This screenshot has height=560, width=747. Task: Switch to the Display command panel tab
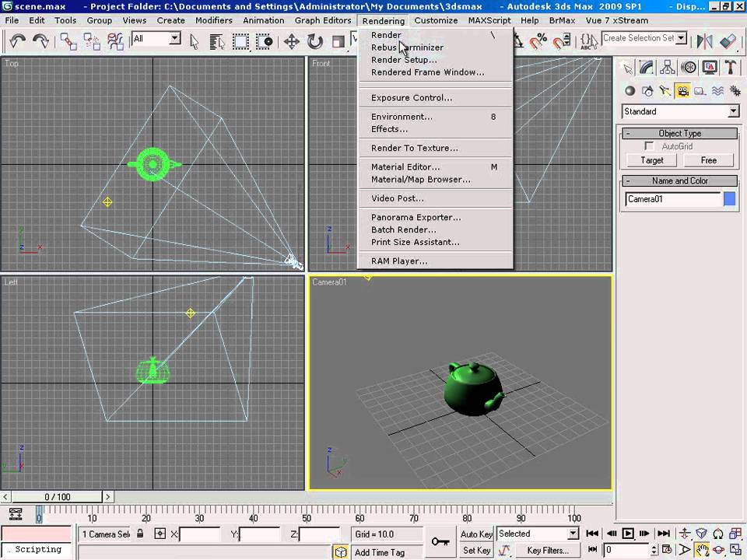click(x=710, y=68)
